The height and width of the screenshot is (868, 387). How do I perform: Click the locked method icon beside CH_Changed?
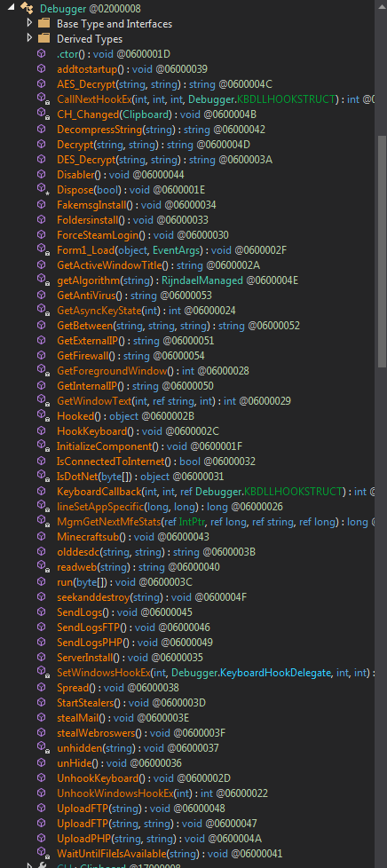(43, 114)
